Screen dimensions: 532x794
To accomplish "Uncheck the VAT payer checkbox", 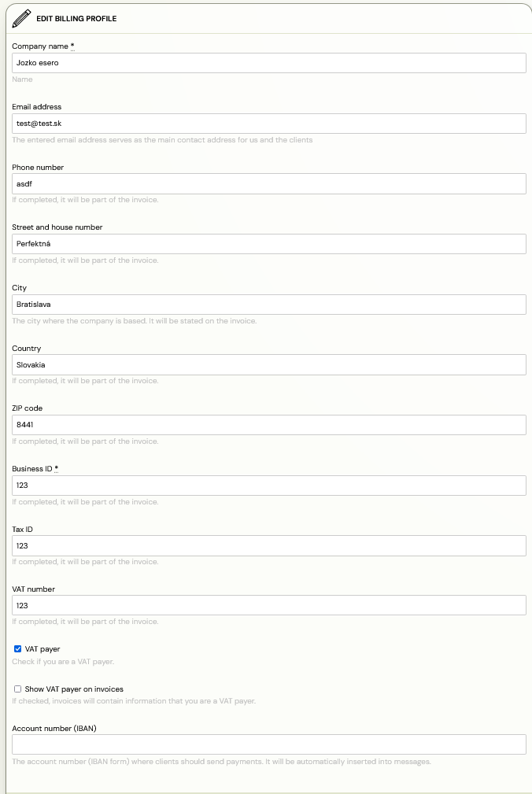I will click(18, 648).
